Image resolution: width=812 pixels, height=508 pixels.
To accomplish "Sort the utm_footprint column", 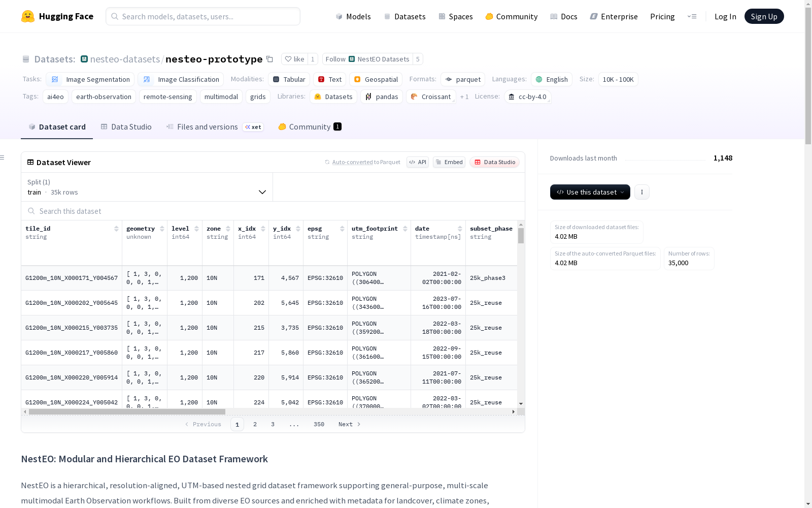I will [x=405, y=229].
